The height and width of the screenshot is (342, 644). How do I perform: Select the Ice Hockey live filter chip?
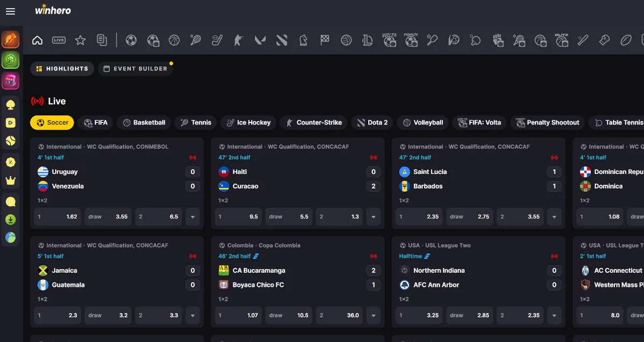click(248, 122)
